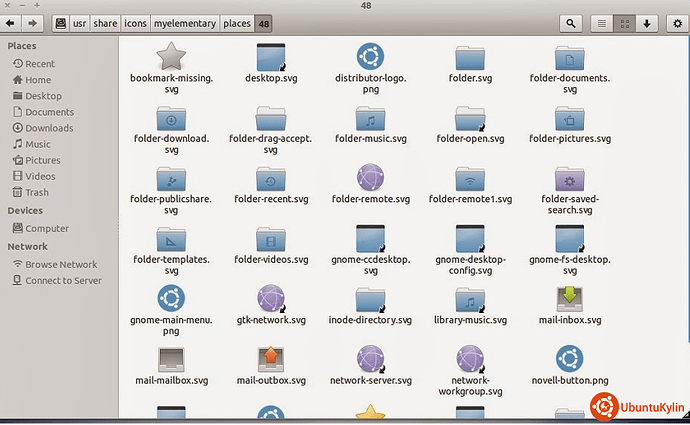Click the 'places' path bar segment
The image size is (690, 425).
[x=237, y=22]
